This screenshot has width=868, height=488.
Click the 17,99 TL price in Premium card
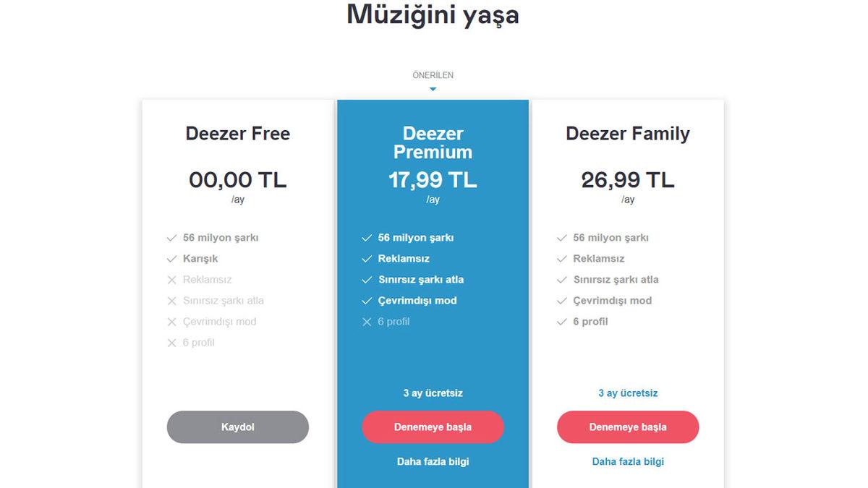coord(433,179)
